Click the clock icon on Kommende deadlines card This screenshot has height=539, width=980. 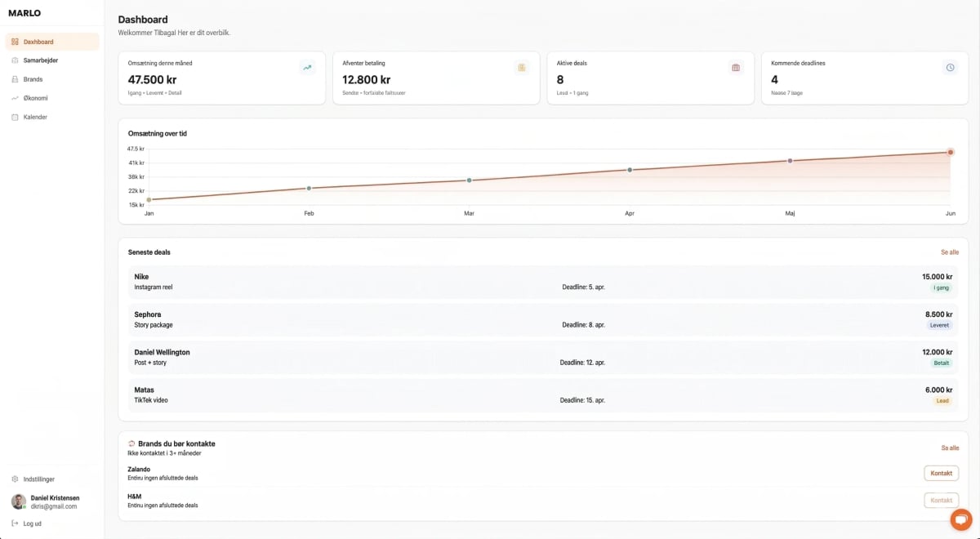coord(950,68)
